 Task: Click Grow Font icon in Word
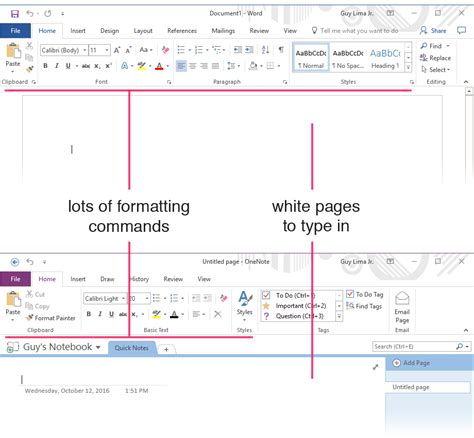117,50
